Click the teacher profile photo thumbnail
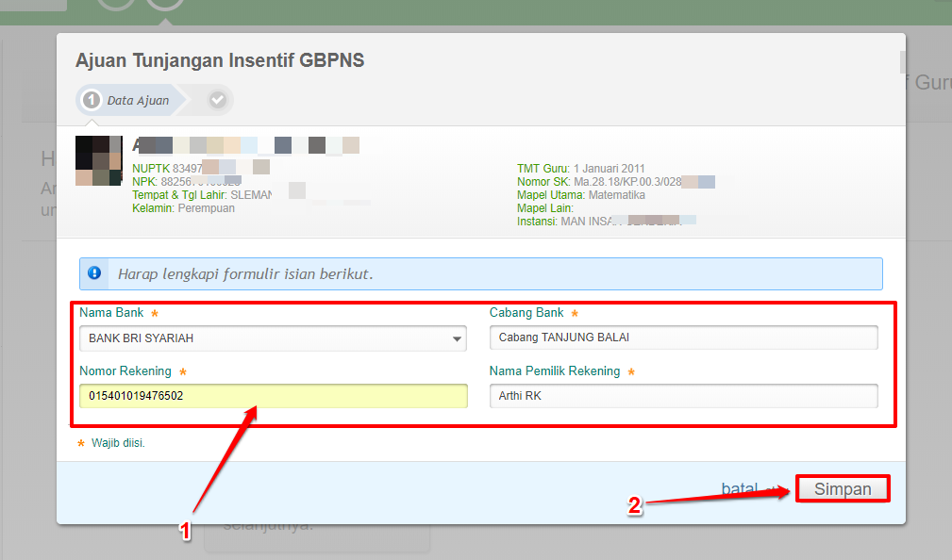 tap(98, 160)
